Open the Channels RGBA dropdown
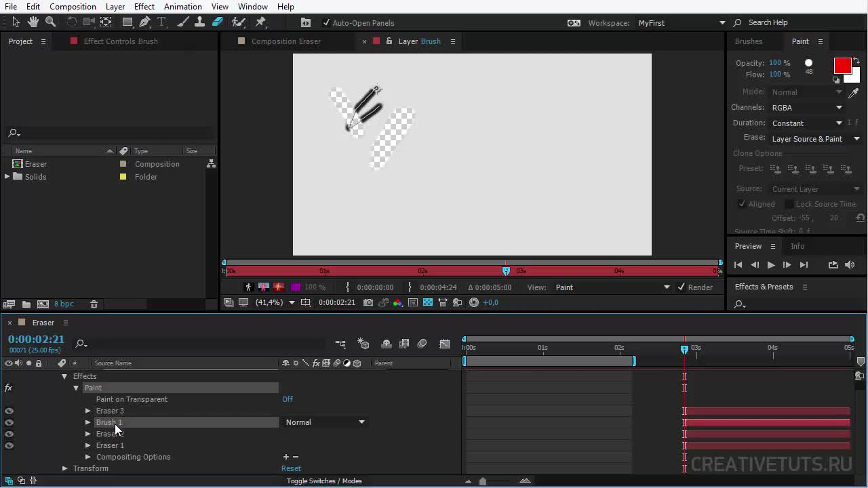Image resolution: width=868 pixels, height=488 pixels. (807, 107)
